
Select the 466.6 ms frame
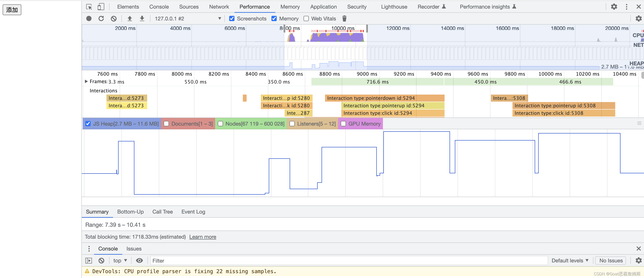(570, 82)
